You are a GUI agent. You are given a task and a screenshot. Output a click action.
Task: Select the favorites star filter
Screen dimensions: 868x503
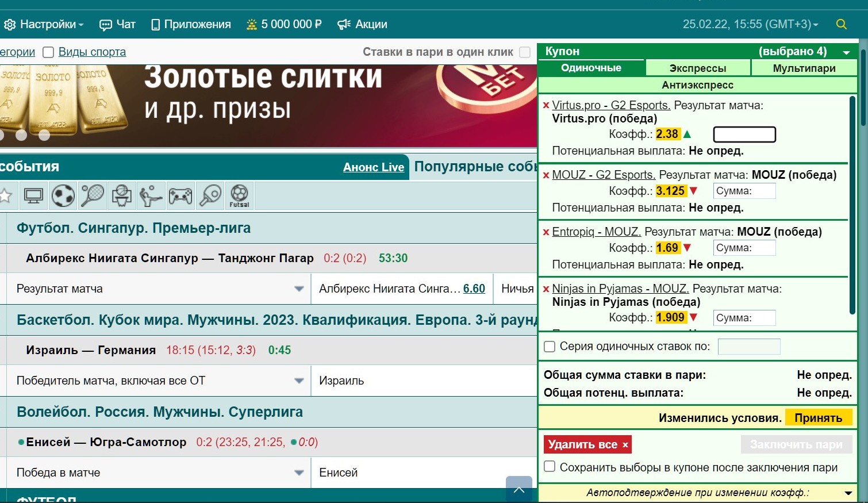point(6,195)
